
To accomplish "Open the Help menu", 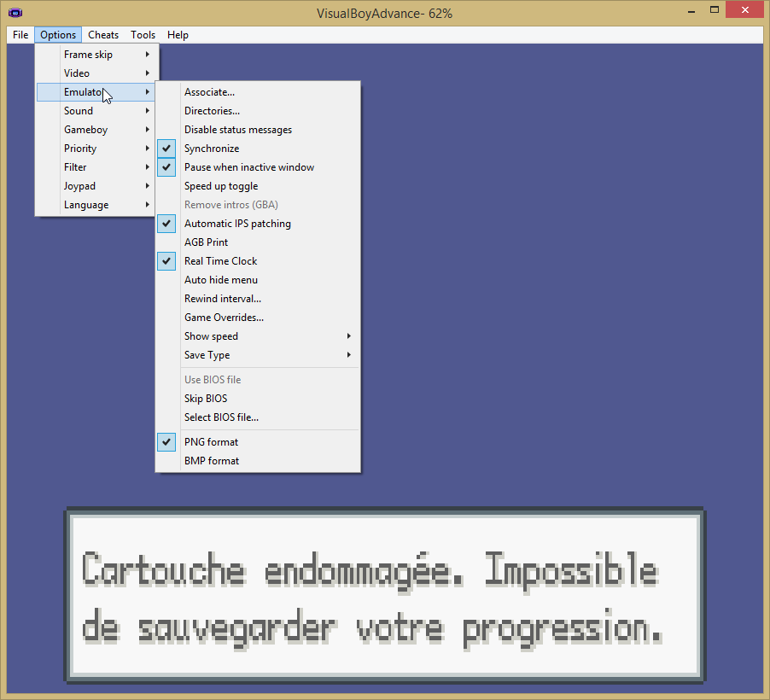I will tap(178, 35).
